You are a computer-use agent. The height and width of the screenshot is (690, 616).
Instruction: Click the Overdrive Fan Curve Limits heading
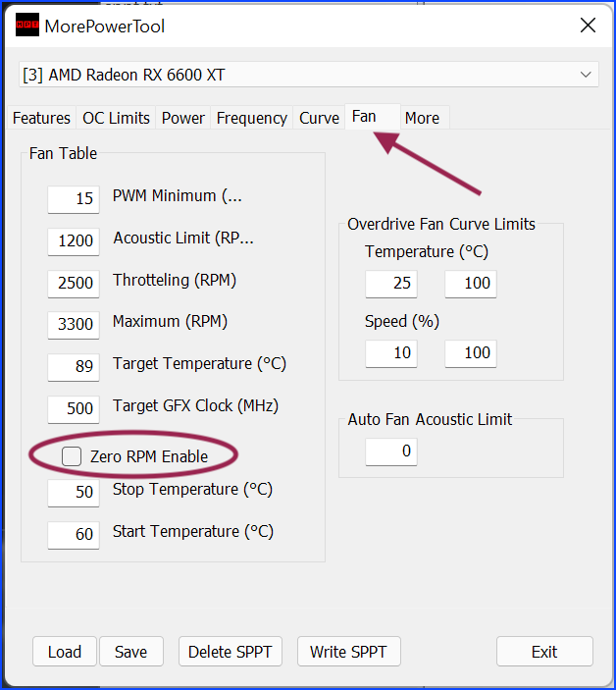(x=441, y=224)
